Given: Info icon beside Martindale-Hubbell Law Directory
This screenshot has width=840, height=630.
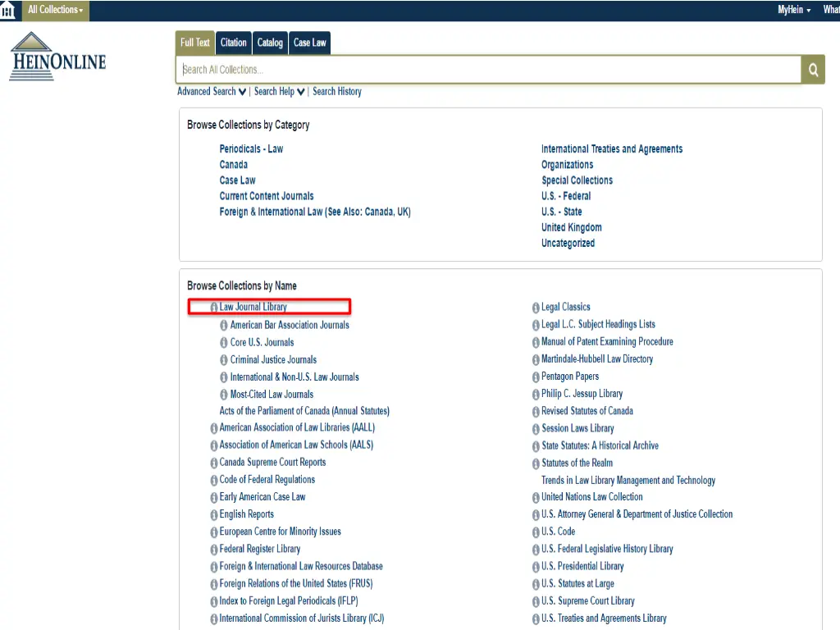Looking at the screenshot, I should click(536, 359).
